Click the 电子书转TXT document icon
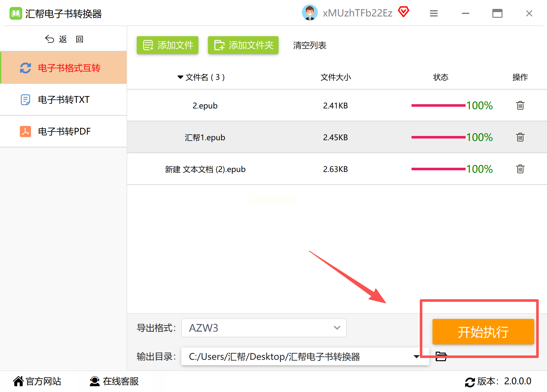This screenshot has width=547, height=392. 25,100
